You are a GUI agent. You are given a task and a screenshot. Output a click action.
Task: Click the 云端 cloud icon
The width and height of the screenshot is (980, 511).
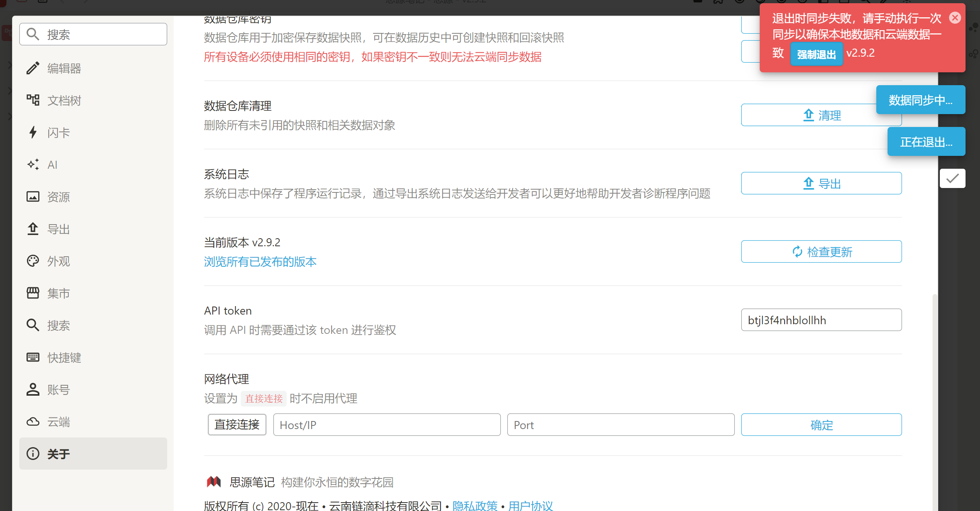pyautogui.click(x=33, y=421)
